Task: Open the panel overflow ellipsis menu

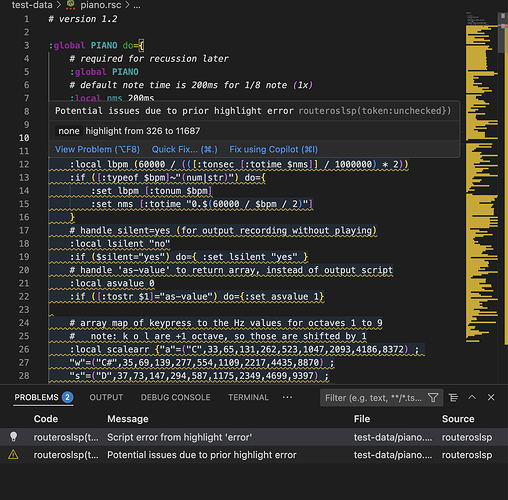Action: (x=287, y=397)
